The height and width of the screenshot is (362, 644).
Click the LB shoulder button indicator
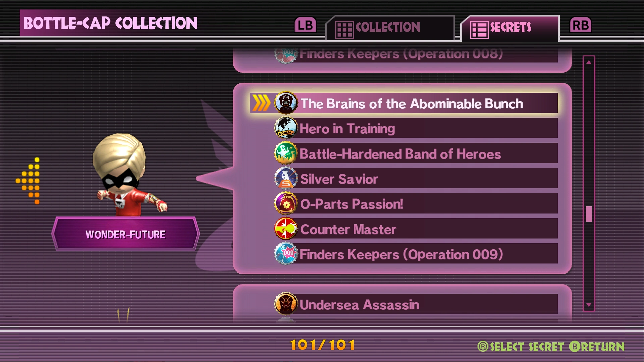[305, 25]
